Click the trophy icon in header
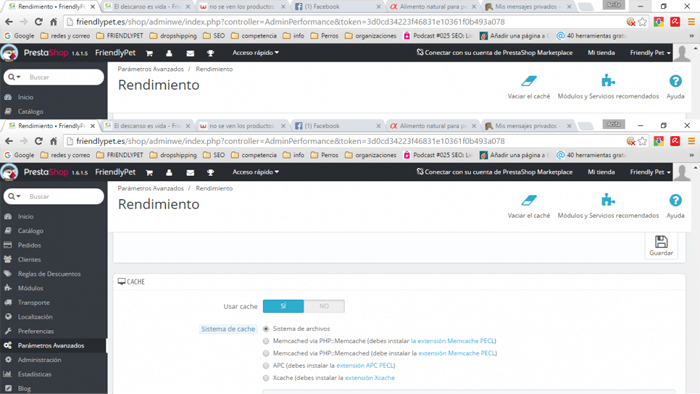This screenshot has height=394, width=700. [210, 172]
